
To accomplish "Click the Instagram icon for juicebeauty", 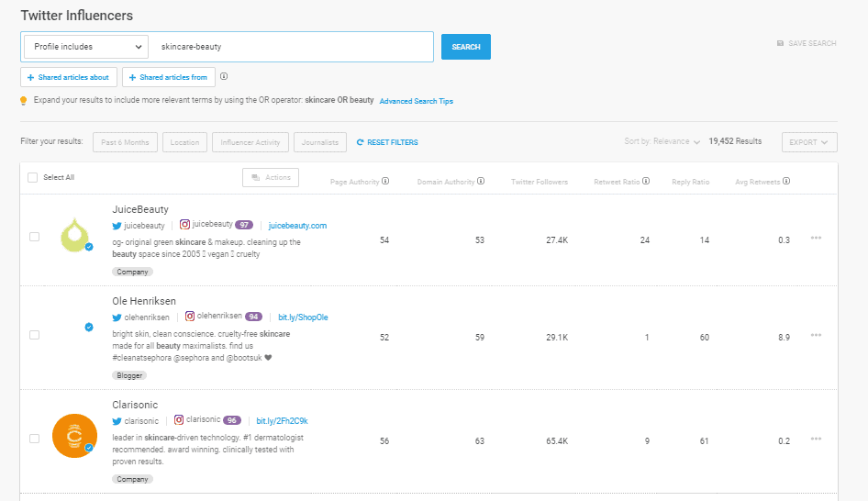I will pyautogui.click(x=185, y=224).
